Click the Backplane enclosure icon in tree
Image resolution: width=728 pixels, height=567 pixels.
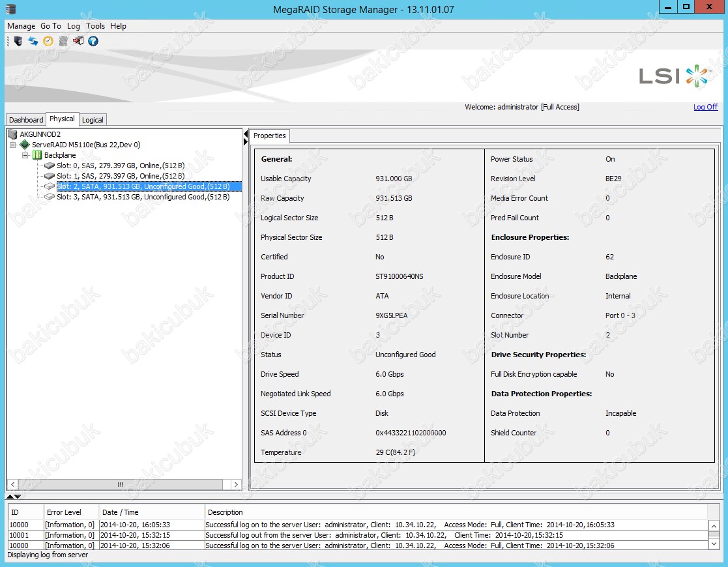[x=37, y=155]
